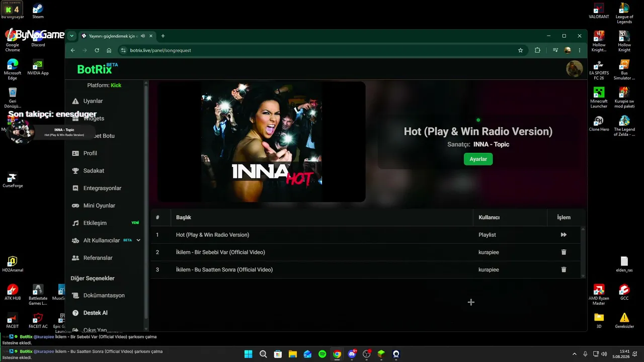
Task: Select the NVIDIA App desktop icon
Action: [38, 67]
